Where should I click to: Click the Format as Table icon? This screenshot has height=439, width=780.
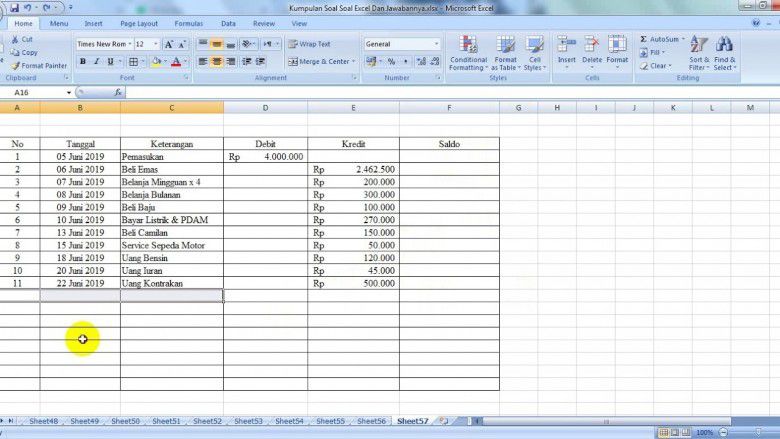click(506, 46)
